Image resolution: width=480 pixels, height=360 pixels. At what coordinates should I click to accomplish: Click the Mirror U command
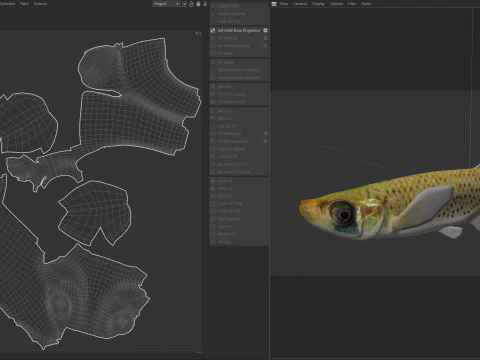tap(239, 111)
